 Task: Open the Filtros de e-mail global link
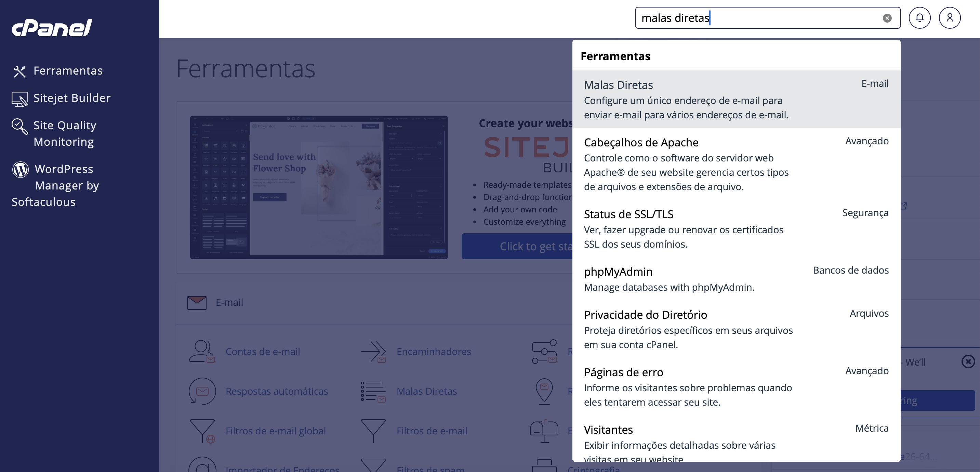276,431
